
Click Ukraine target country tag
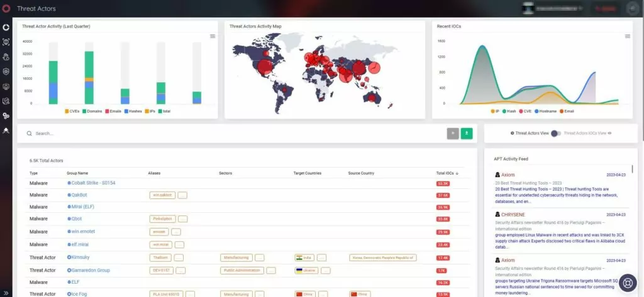click(307, 271)
